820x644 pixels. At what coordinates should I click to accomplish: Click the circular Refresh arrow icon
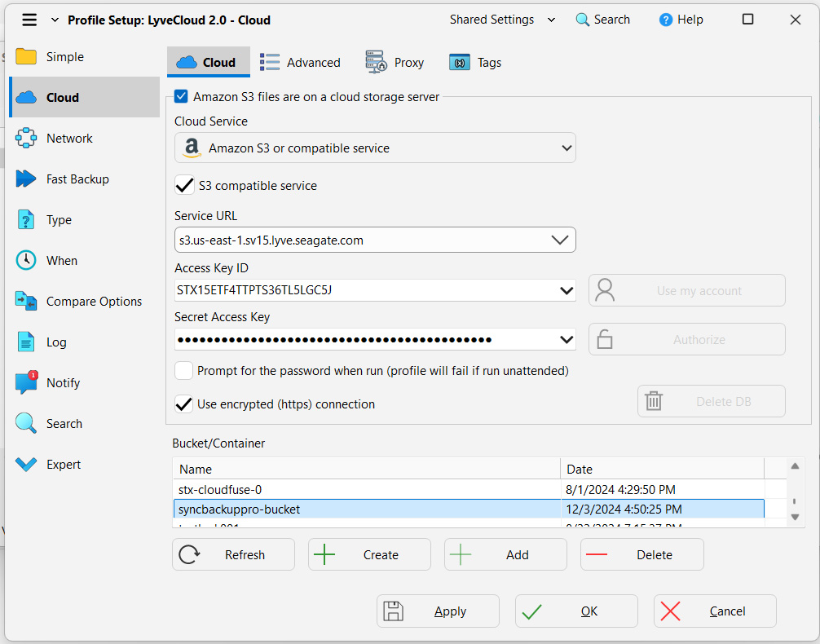coord(189,554)
